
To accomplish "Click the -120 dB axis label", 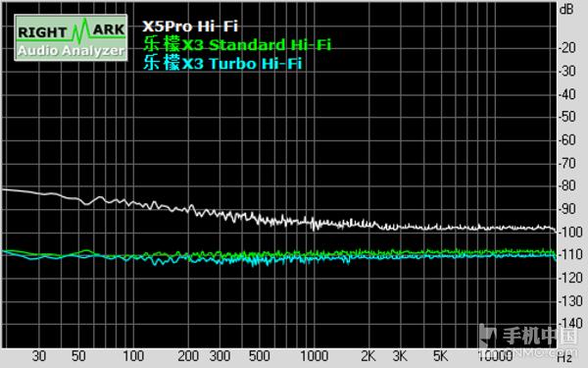I will pos(570,278).
